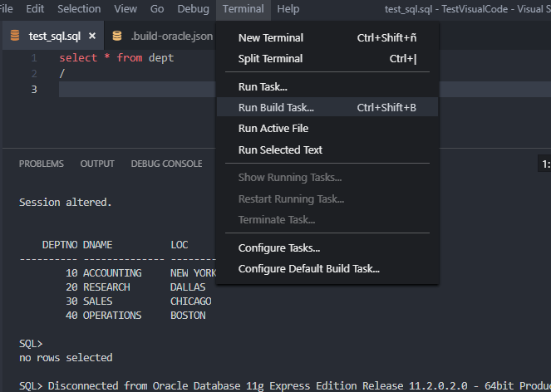Open the DEBUG CONSOLE panel tab
The width and height of the screenshot is (551, 392).
click(166, 164)
